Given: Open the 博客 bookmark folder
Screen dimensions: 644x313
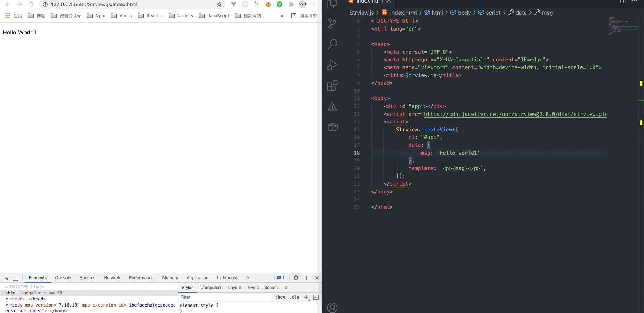Looking at the screenshot, I should (37, 16).
